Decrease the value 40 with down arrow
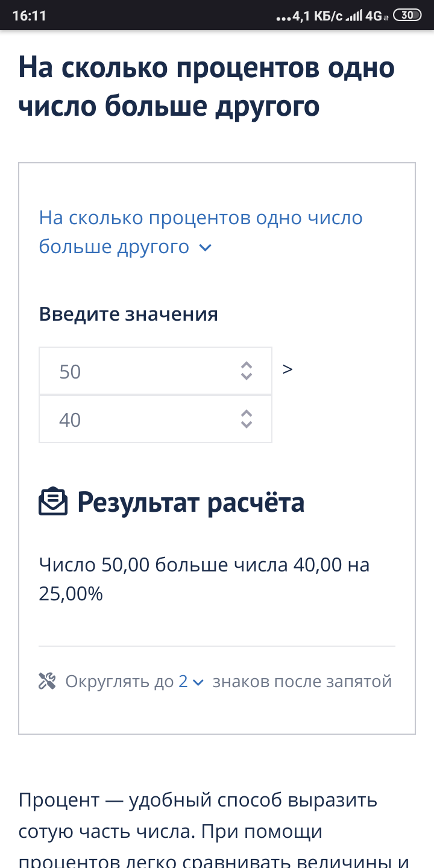This screenshot has width=434, height=868. click(x=246, y=424)
